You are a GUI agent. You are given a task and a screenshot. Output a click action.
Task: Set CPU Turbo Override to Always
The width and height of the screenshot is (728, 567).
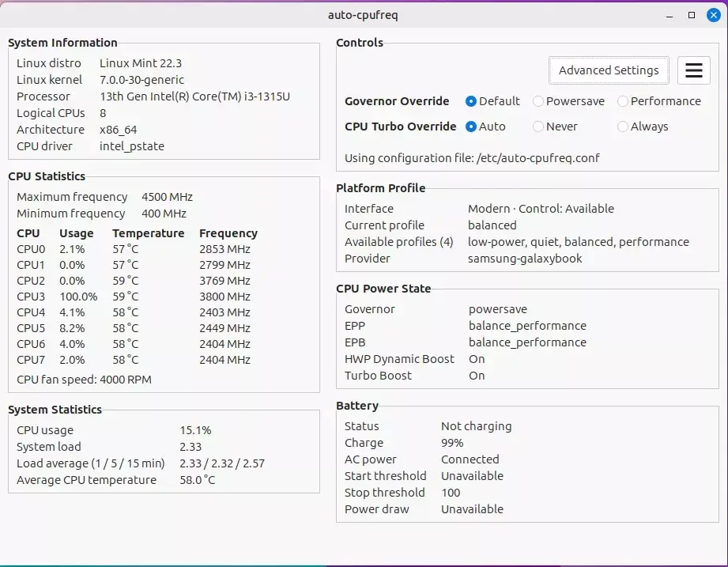(x=643, y=127)
